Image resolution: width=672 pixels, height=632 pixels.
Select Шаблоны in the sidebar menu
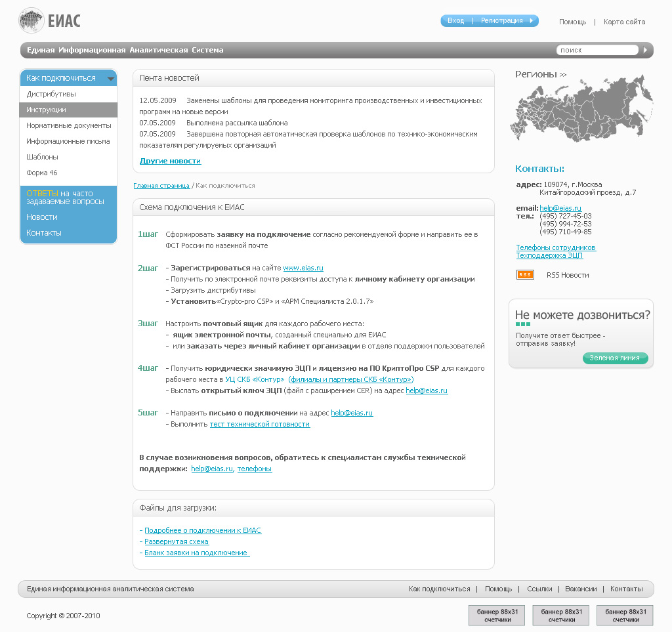tap(68, 158)
